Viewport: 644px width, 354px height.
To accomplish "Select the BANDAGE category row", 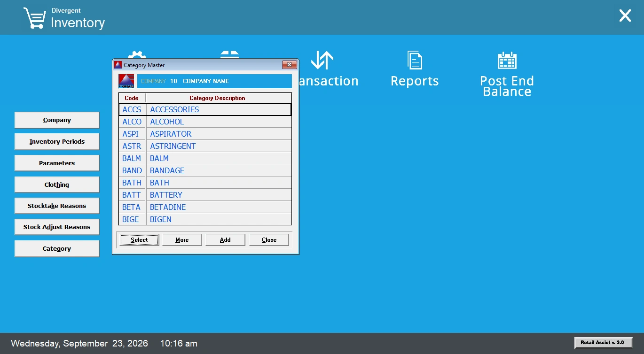I will [x=205, y=170].
